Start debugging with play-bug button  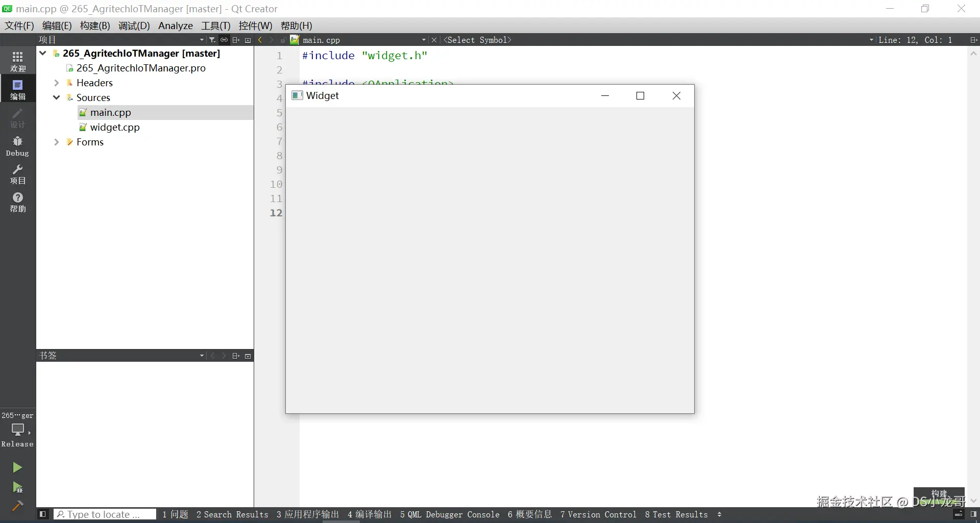point(17,487)
